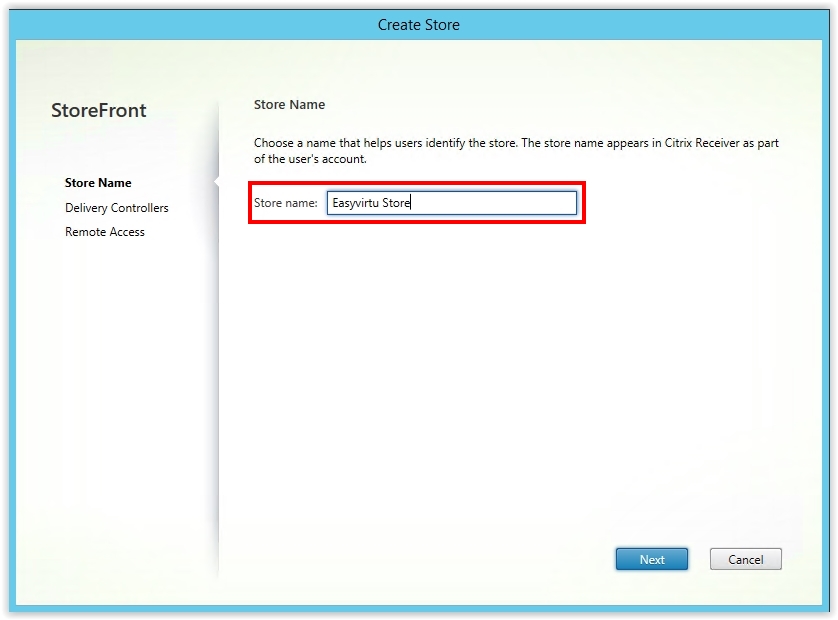Click the Create Store title bar
The width and height of the screenshot is (838, 620).
(x=419, y=25)
